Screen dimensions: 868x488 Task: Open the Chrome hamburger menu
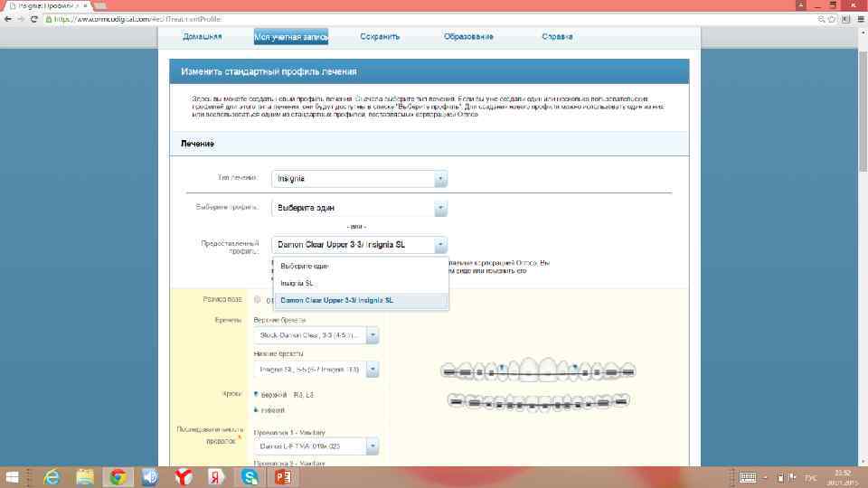click(x=861, y=19)
